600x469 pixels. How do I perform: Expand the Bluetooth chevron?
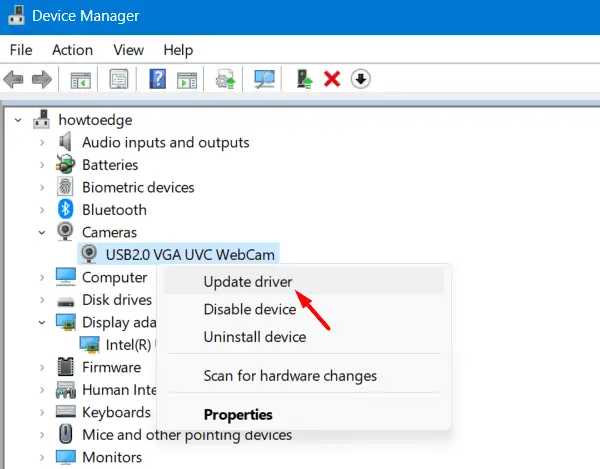42,210
